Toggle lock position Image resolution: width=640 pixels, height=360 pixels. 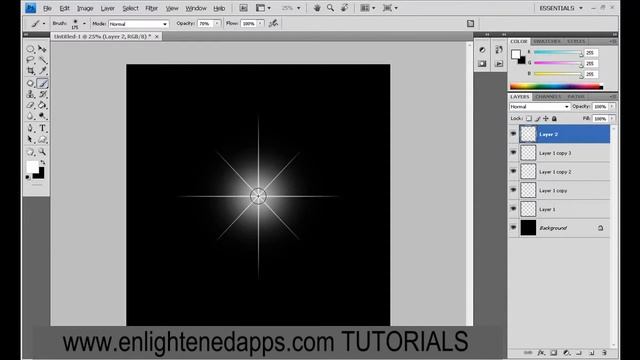click(546, 118)
